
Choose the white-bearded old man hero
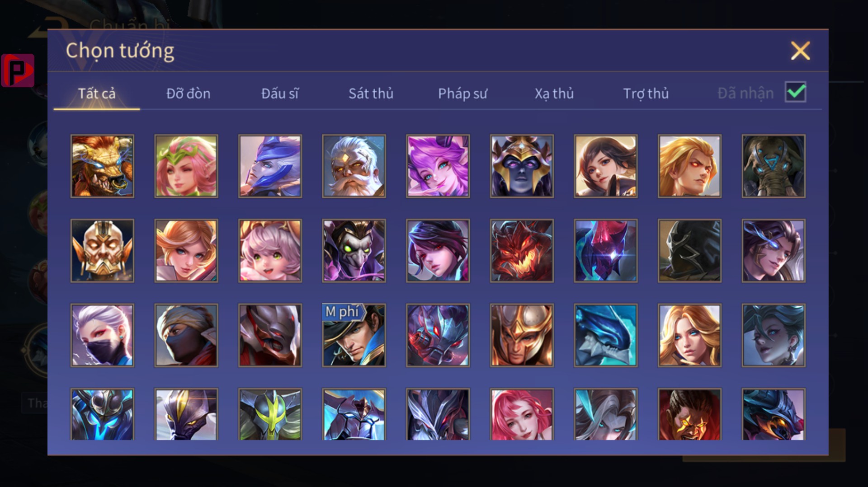click(354, 166)
